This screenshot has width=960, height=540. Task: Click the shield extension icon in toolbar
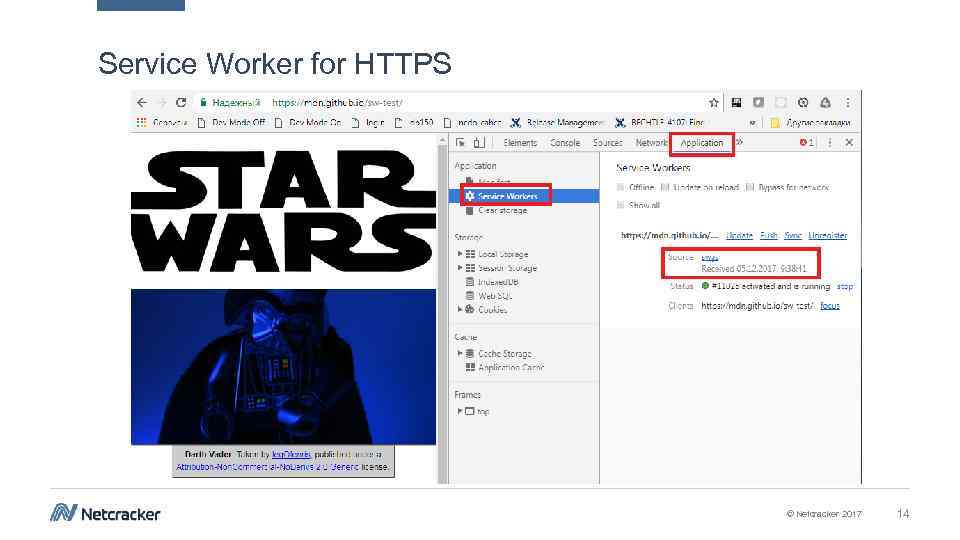point(759,102)
